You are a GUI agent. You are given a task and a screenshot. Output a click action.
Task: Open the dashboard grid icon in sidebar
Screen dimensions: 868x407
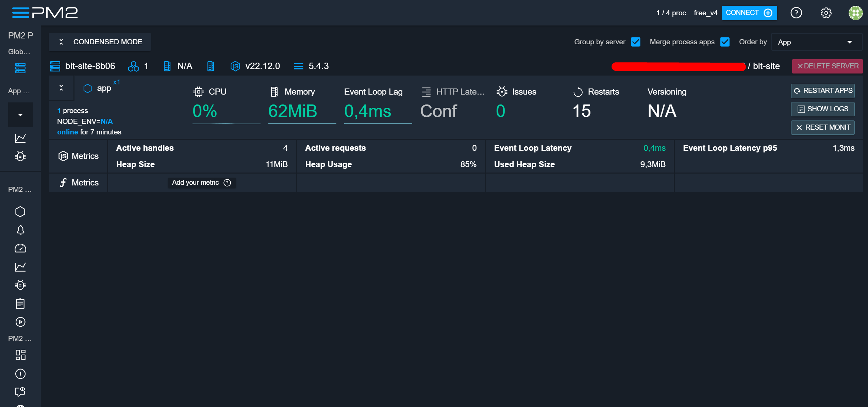[20, 355]
